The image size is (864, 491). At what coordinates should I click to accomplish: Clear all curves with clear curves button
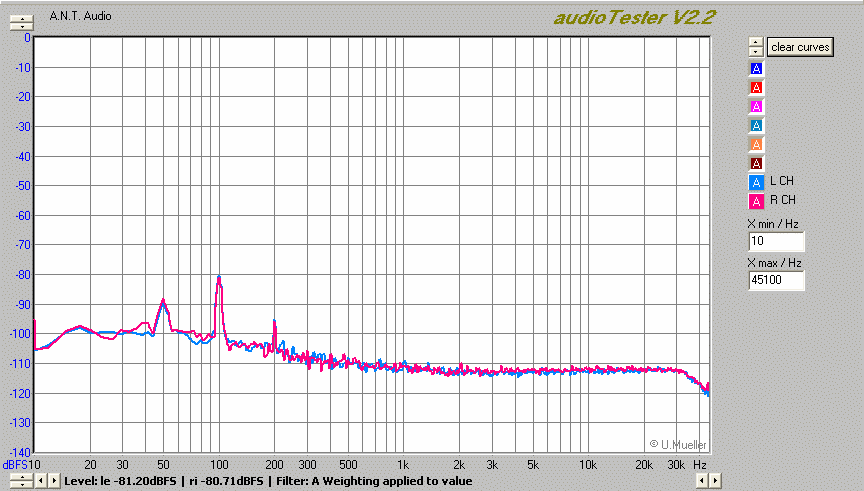click(800, 47)
